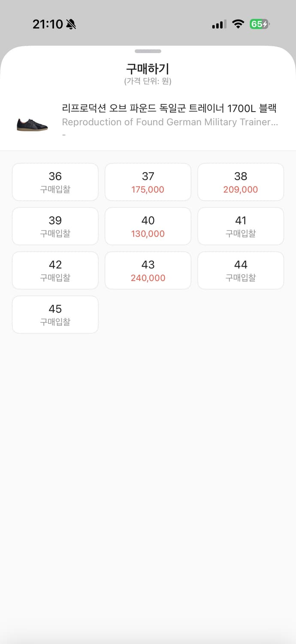296x644 pixels.
Task: Tap the cellular signal strength icon
Action: tap(218, 24)
